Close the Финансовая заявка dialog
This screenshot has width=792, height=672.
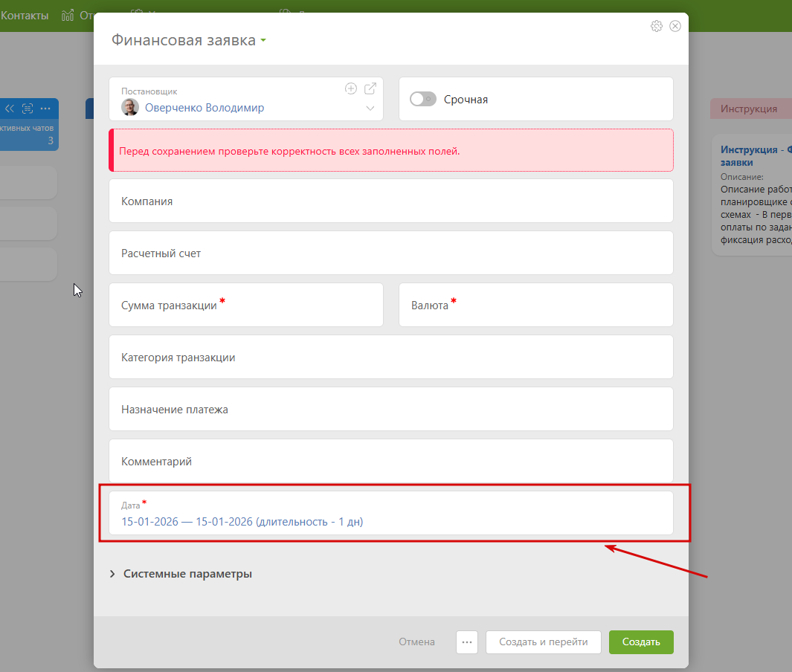[x=675, y=26]
